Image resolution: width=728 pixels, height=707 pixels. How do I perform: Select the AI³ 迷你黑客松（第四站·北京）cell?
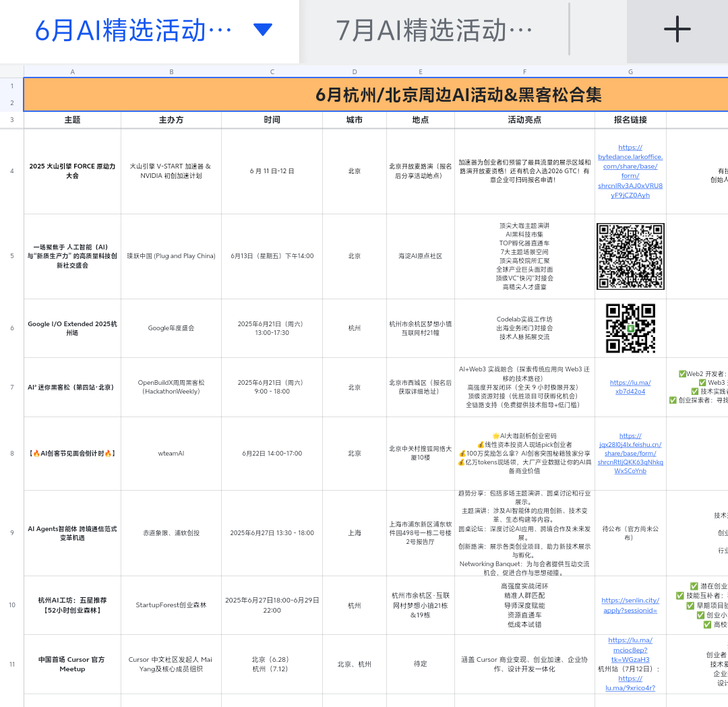72,387
